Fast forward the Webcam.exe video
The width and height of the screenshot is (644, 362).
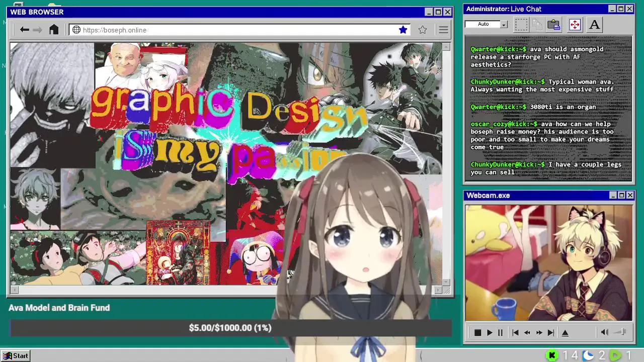pyautogui.click(x=539, y=332)
